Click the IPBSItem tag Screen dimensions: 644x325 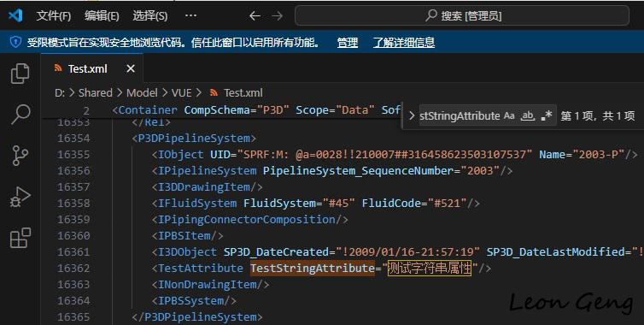coord(187,236)
